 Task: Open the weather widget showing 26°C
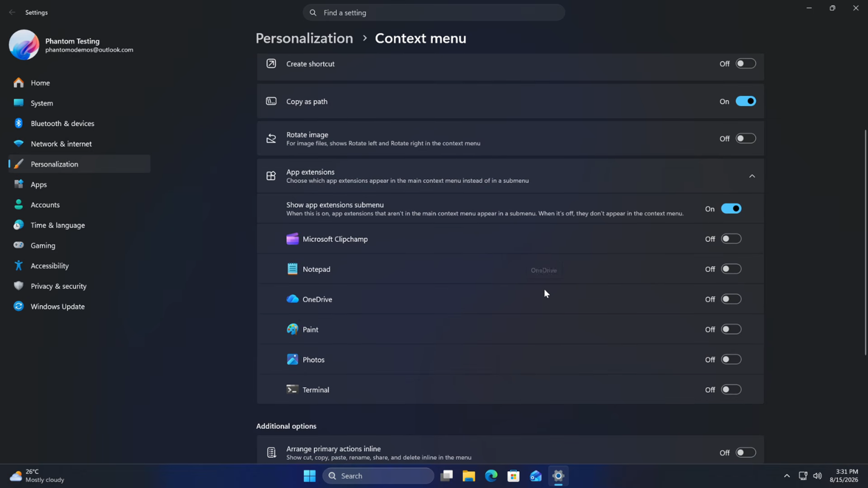(37, 476)
